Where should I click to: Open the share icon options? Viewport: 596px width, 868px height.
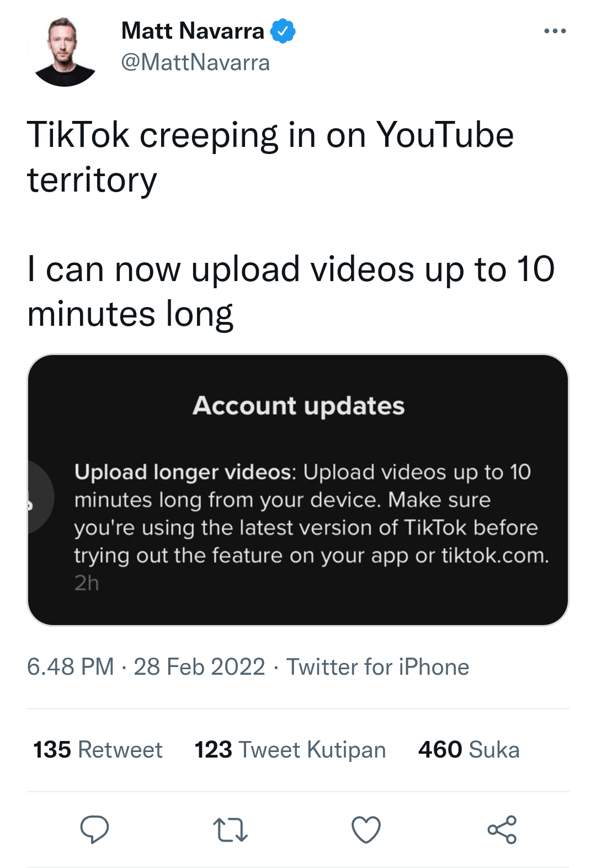point(502,829)
